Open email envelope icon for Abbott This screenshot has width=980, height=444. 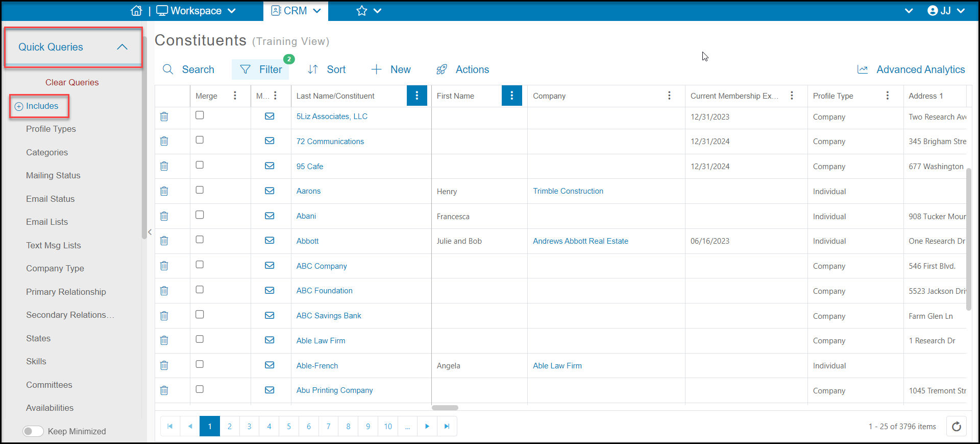269,241
